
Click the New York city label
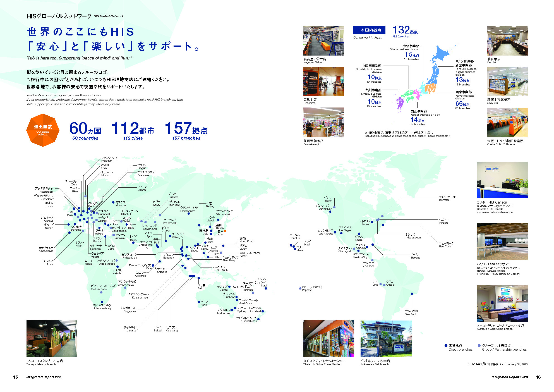(446, 245)
